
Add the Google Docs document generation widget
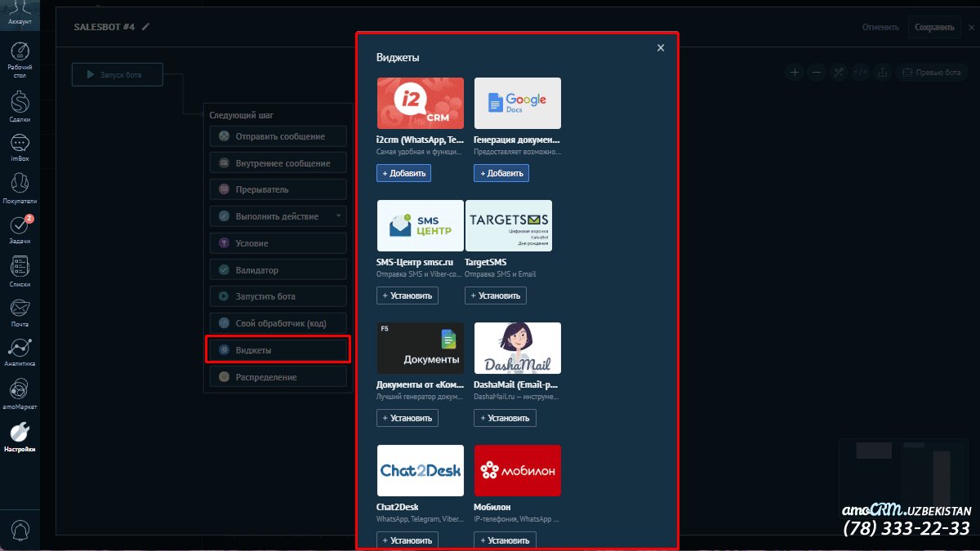501,173
